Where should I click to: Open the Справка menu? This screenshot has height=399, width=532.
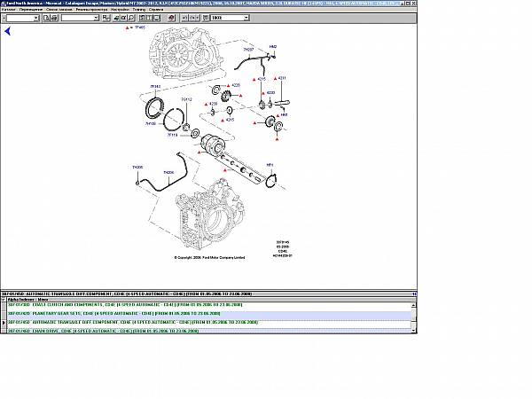pyautogui.click(x=156, y=10)
